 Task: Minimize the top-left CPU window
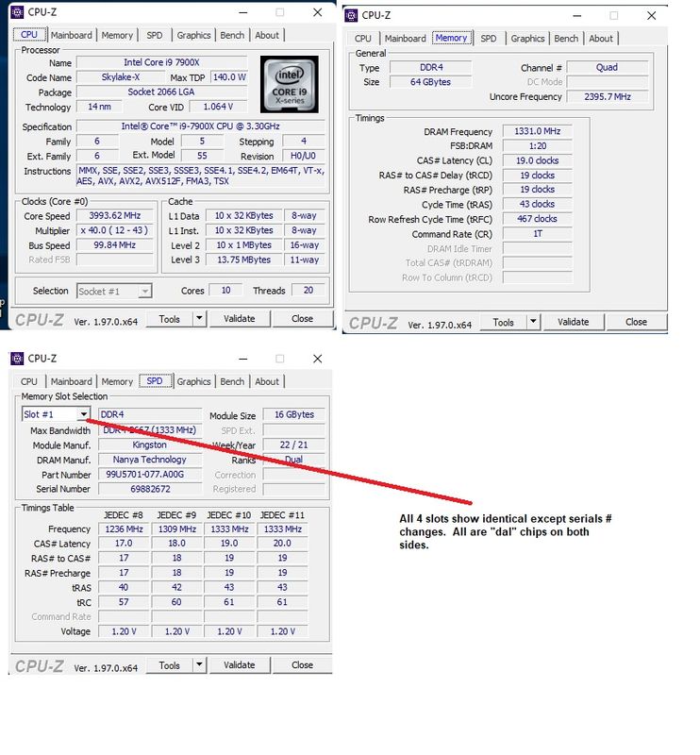pos(243,12)
